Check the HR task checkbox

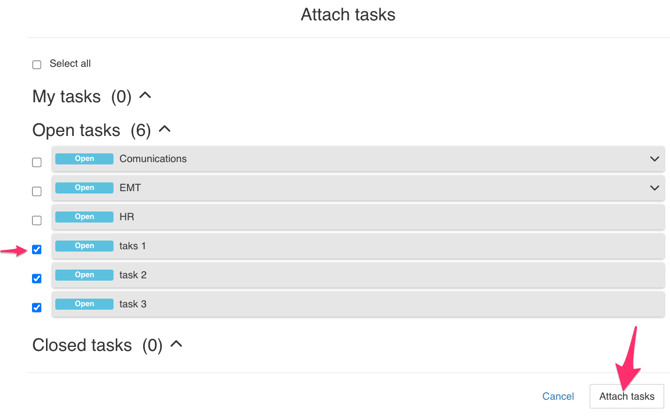[x=37, y=220]
